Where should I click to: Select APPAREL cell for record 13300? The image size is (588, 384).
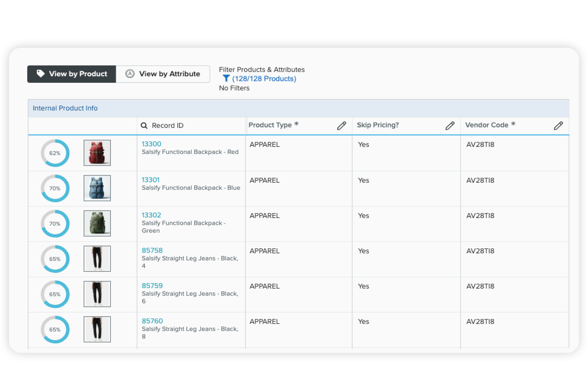click(299, 153)
